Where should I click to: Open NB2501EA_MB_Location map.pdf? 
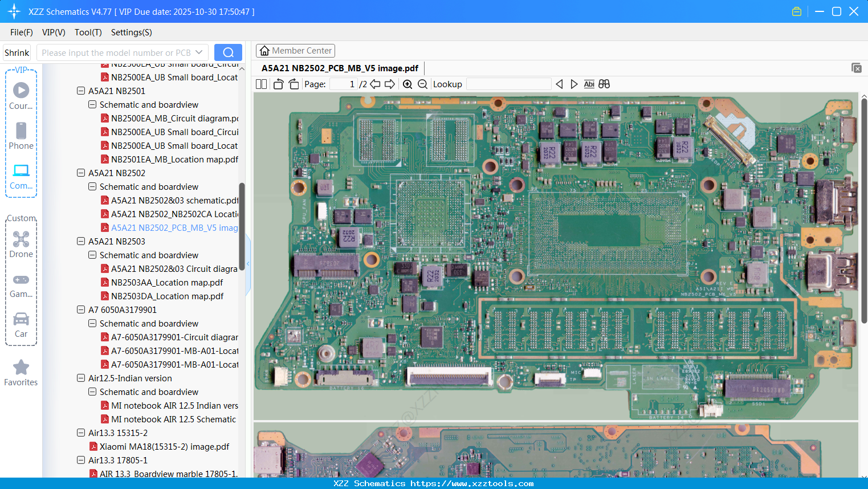[x=170, y=160]
